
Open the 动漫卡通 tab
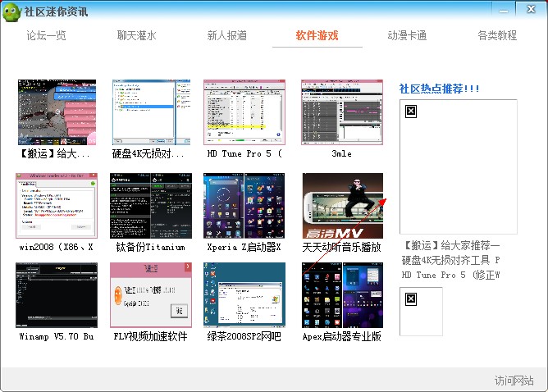[x=407, y=36]
